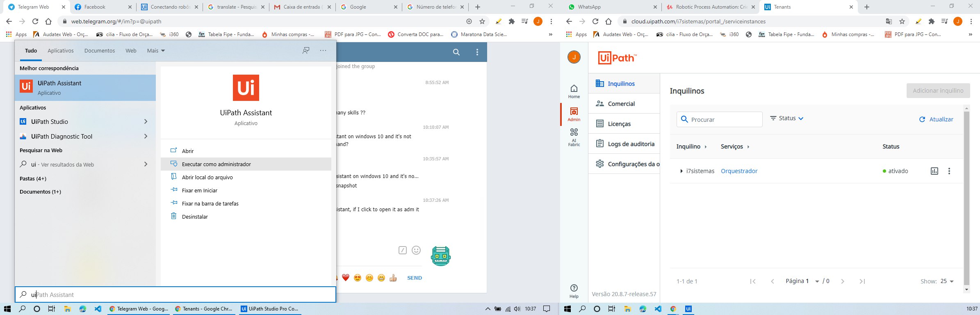The height and width of the screenshot is (315, 980).
Task: Click the orange J user avatar in UiPath portal
Action: click(x=574, y=57)
